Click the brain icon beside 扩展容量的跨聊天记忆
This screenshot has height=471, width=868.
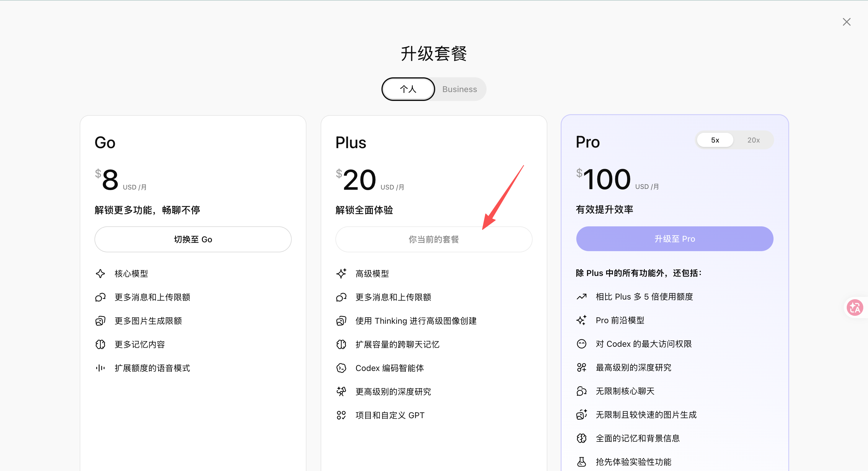[341, 344]
